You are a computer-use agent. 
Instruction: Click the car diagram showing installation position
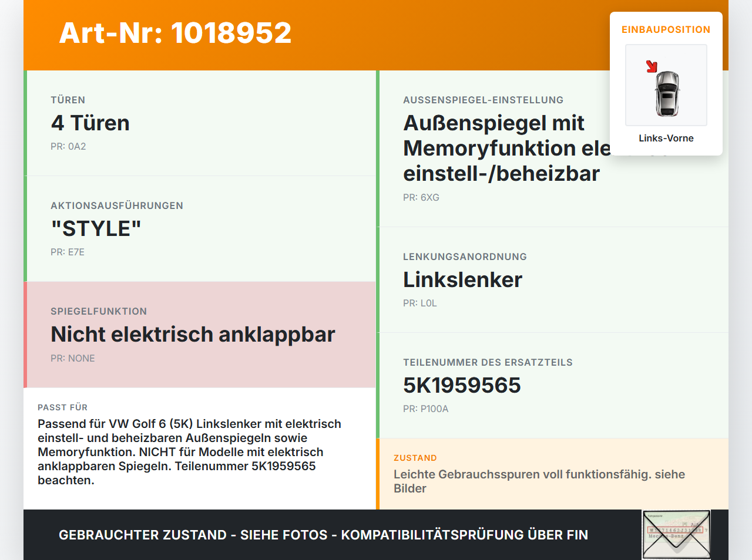pos(666,85)
